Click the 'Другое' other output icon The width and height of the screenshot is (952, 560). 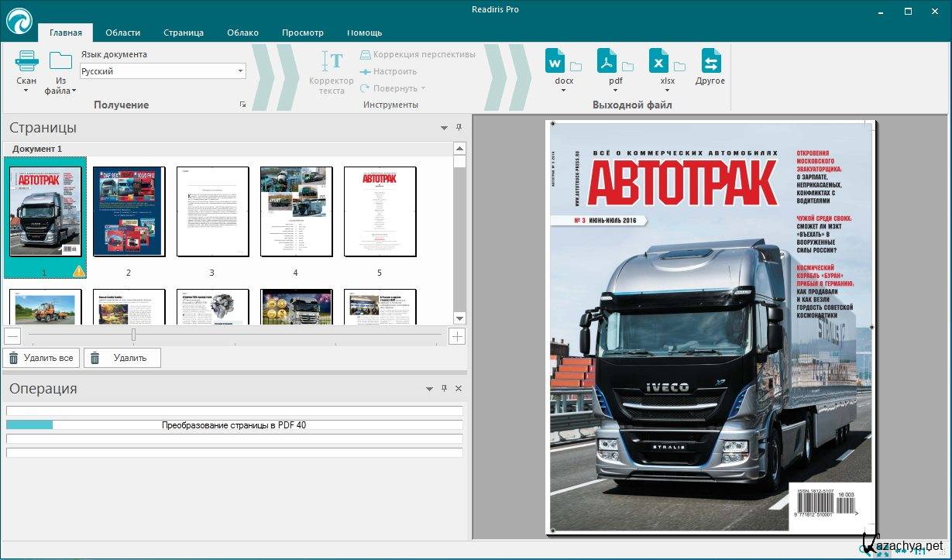[x=710, y=61]
